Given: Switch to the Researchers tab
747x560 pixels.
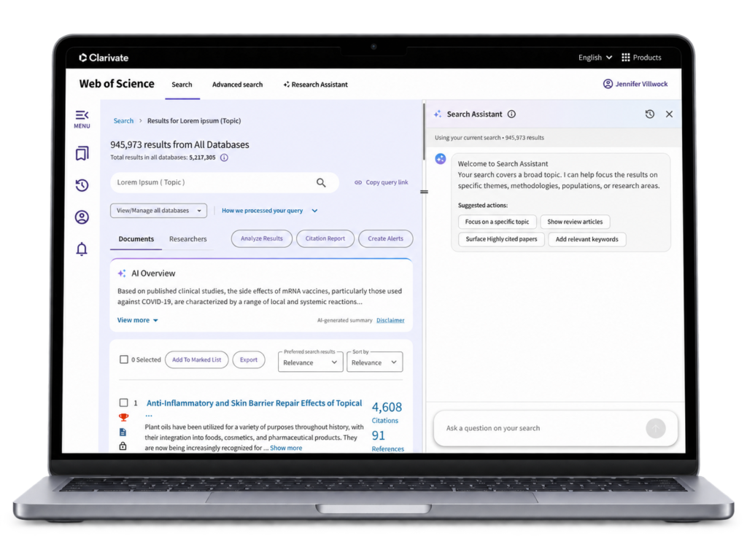Looking at the screenshot, I should point(188,239).
